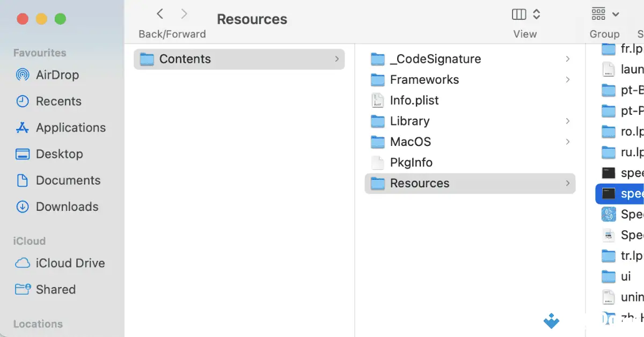Click the Group icon in the toolbar
This screenshot has height=337, width=644.
coord(597,13)
